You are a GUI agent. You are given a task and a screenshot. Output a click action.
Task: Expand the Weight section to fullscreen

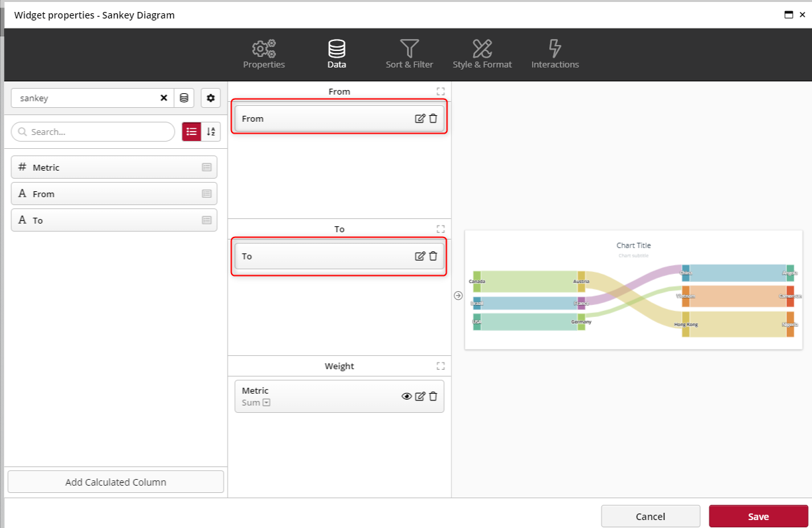click(441, 365)
